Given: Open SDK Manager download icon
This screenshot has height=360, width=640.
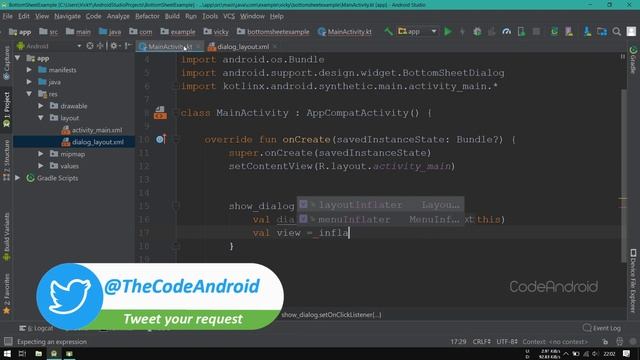Looking at the screenshot, I should (587, 31).
